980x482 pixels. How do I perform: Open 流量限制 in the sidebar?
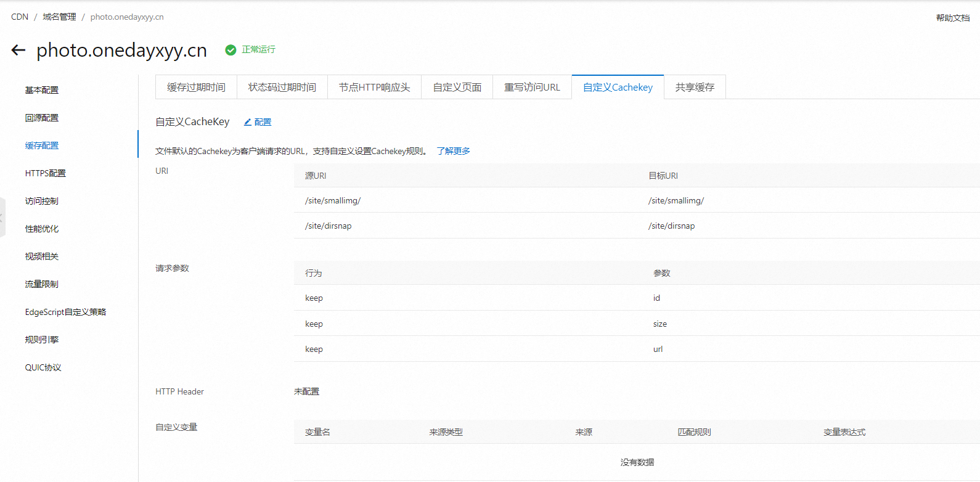coord(42,284)
